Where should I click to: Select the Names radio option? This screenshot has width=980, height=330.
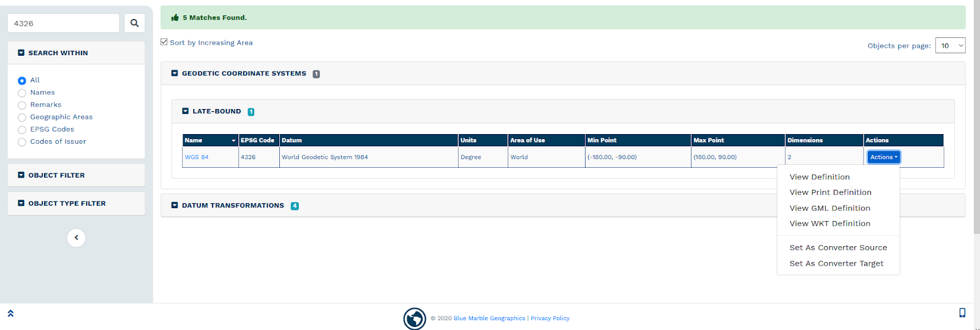tap(22, 93)
